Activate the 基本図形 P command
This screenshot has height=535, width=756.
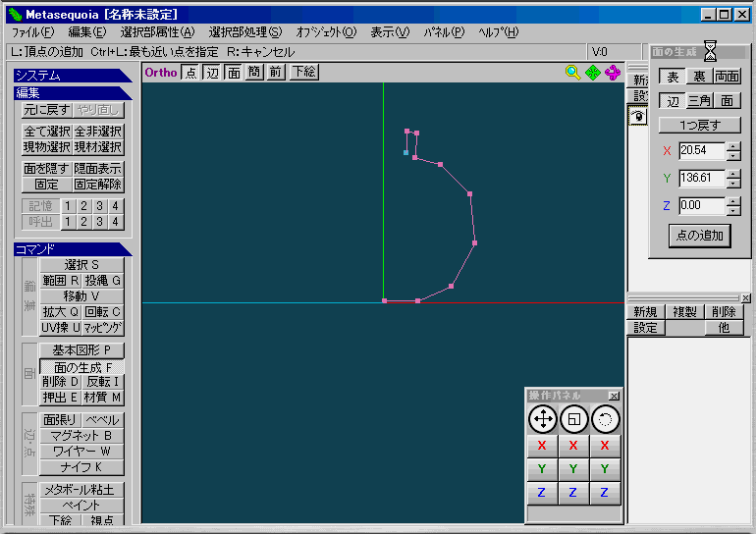81,350
